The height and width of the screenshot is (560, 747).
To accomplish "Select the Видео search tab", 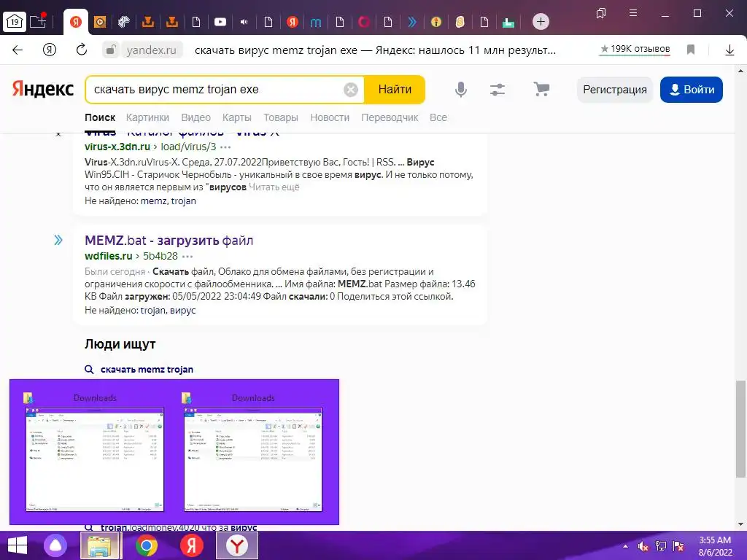I will pyautogui.click(x=196, y=117).
